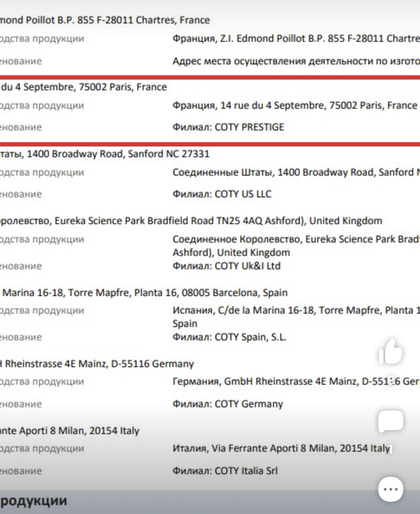Open the three-dots more options button

tap(391, 489)
